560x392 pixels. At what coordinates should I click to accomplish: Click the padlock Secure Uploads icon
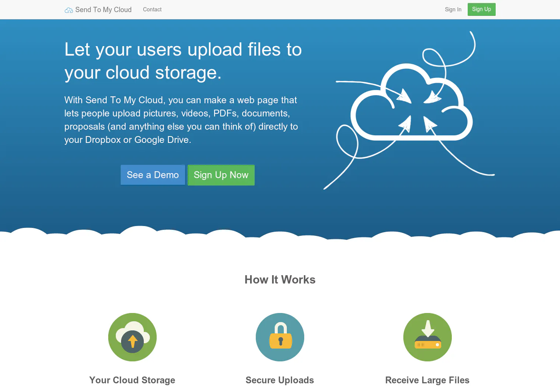(280, 337)
